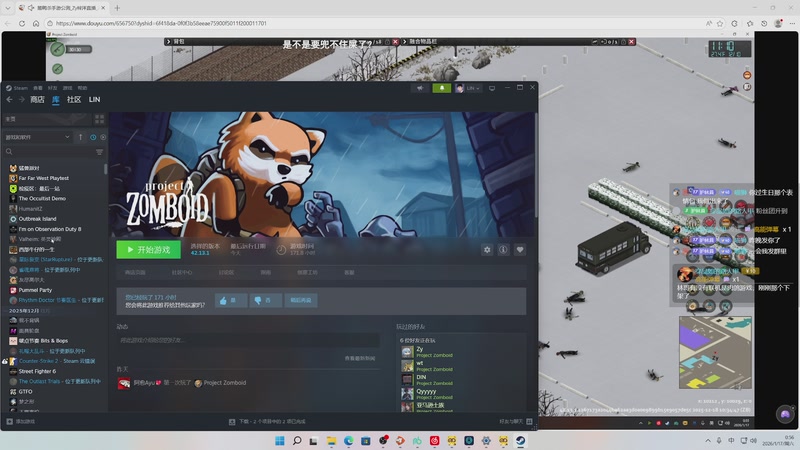Screen dimensions: 800x450
Task: Open volume control in system tray
Action: [x=753, y=441]
